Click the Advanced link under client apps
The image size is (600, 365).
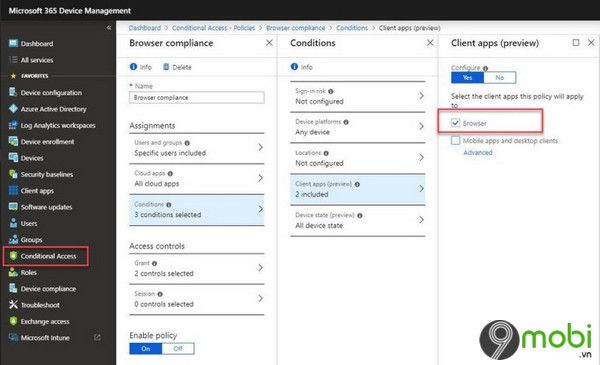pos(478,152)
